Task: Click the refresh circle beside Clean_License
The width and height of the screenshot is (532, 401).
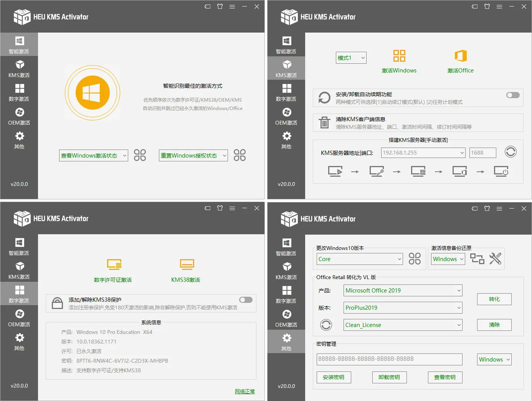Action: point(326,325)
